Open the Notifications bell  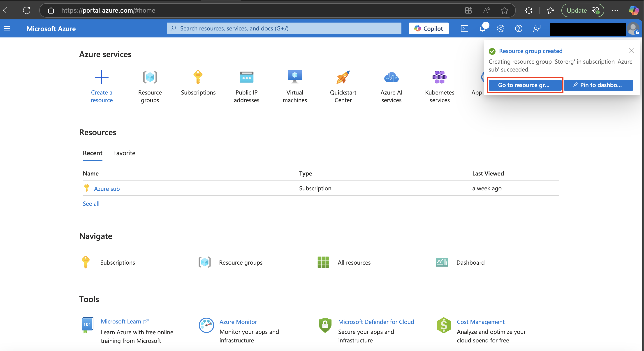tap(483, 28)
